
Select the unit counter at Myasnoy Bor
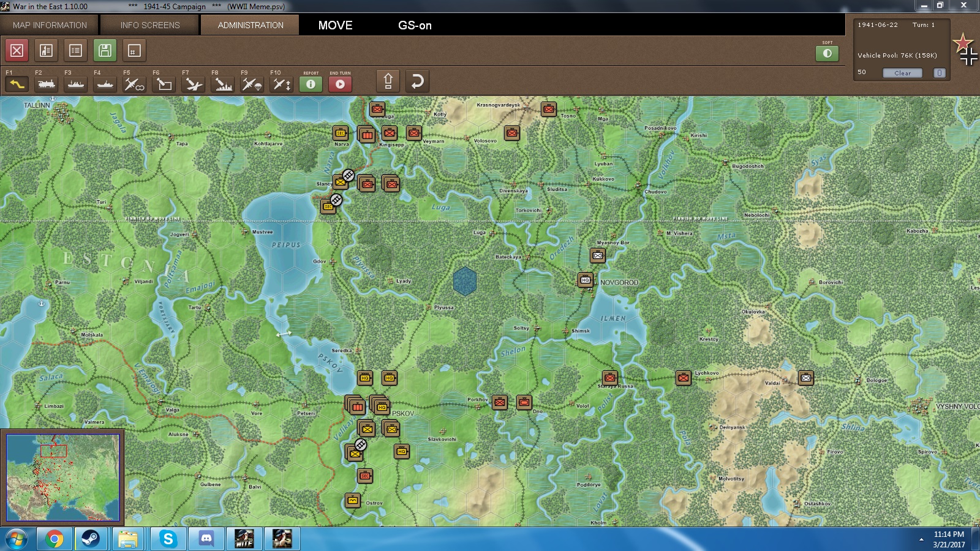pos(598,255)
